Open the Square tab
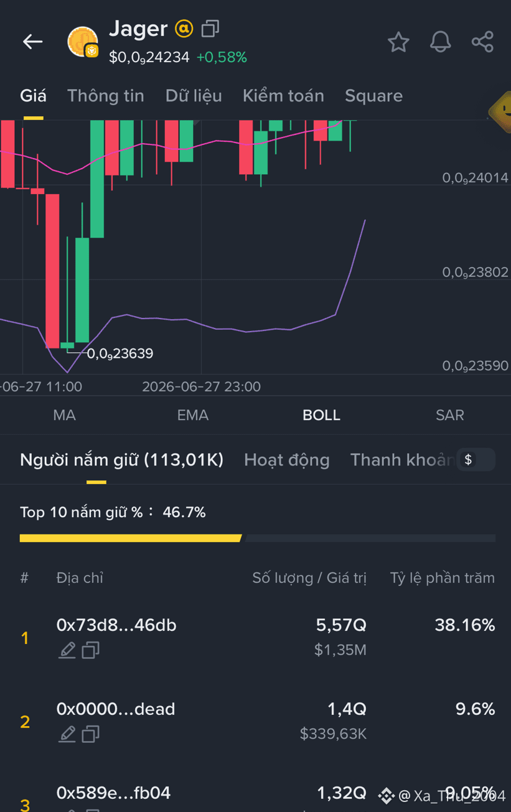The height and width of the screenshot is (812, 511). tap(373, 96)
